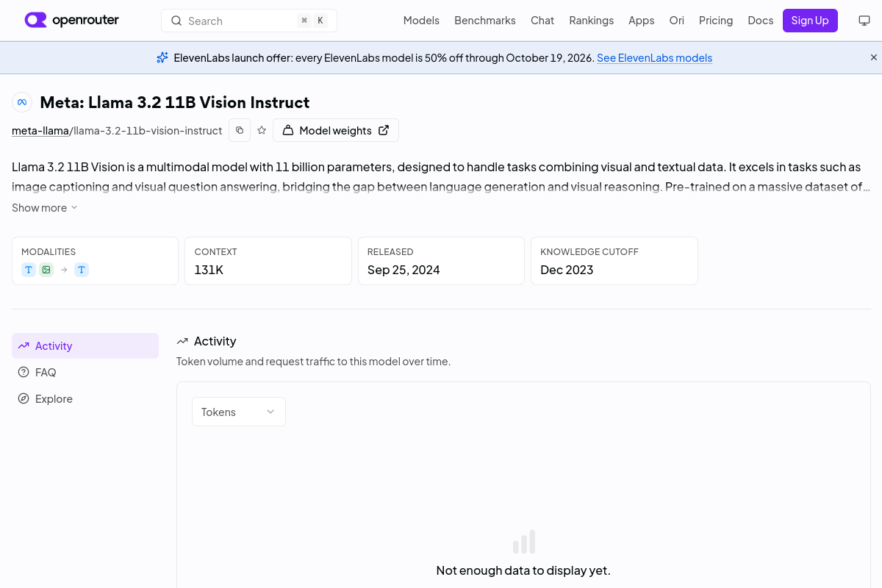
Task: Click the search magnifier icon
Action: (x=176, y=21)
